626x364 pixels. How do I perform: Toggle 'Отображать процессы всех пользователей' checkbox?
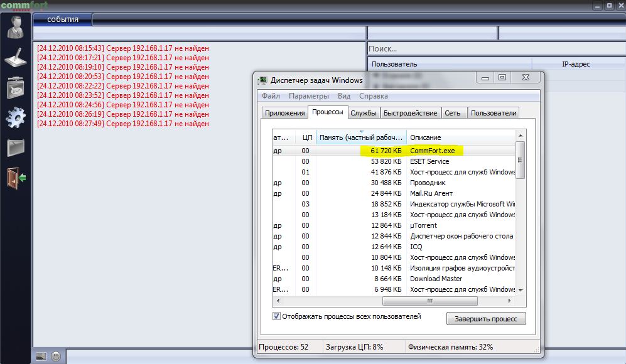point(277,316)
